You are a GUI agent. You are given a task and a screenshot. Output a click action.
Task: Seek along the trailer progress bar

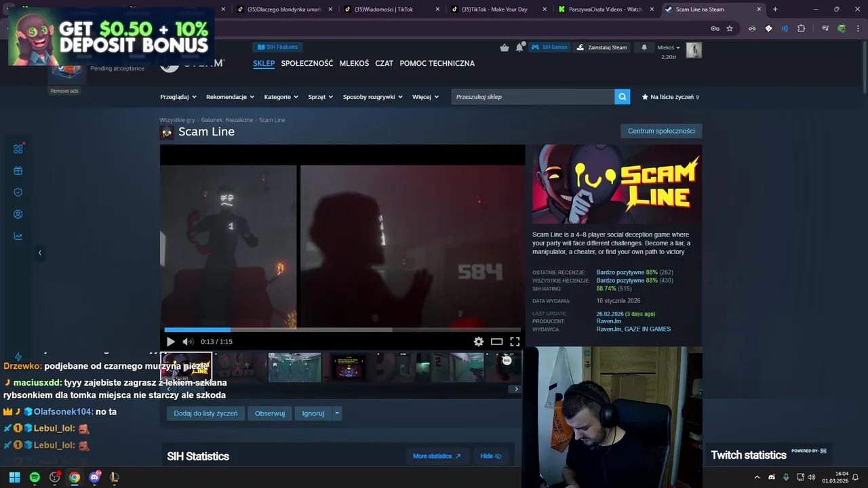tap(342, 330)
